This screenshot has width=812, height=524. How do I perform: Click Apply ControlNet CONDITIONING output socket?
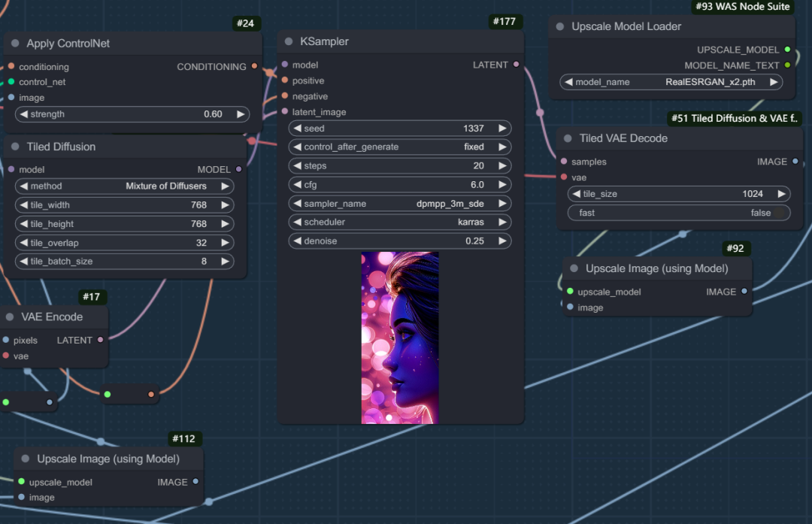(x=254, y=65)
